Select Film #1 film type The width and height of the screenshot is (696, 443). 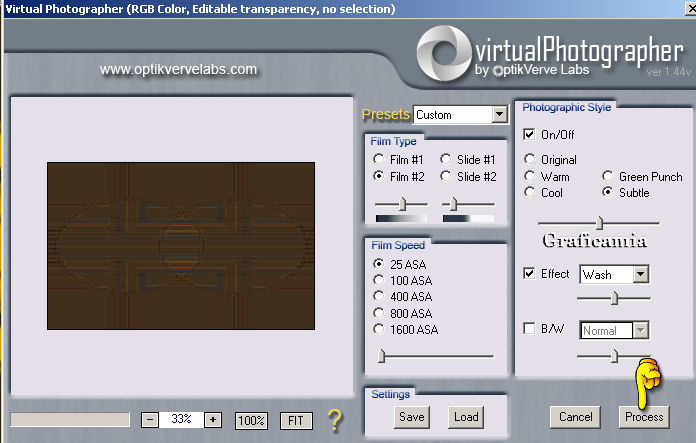pos(379,159)
